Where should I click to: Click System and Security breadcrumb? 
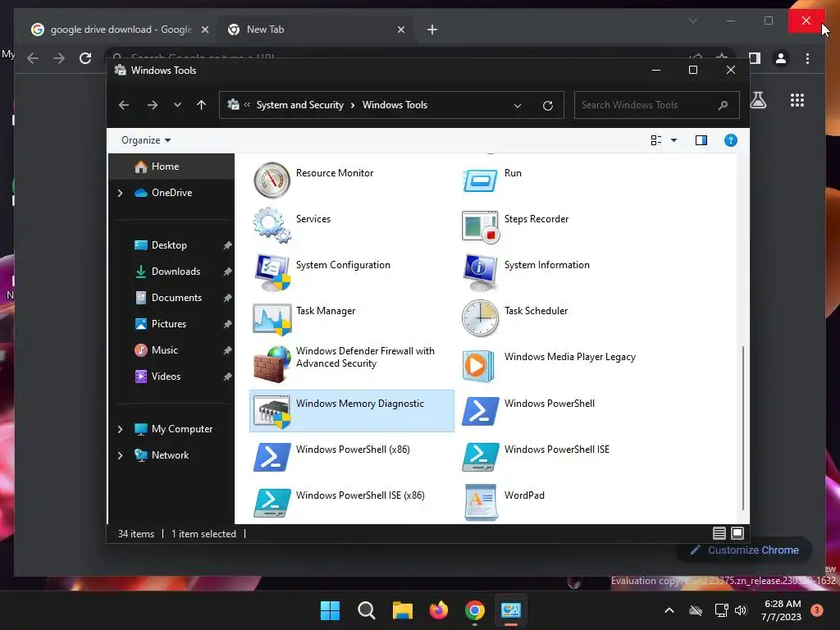coord(299,105)
